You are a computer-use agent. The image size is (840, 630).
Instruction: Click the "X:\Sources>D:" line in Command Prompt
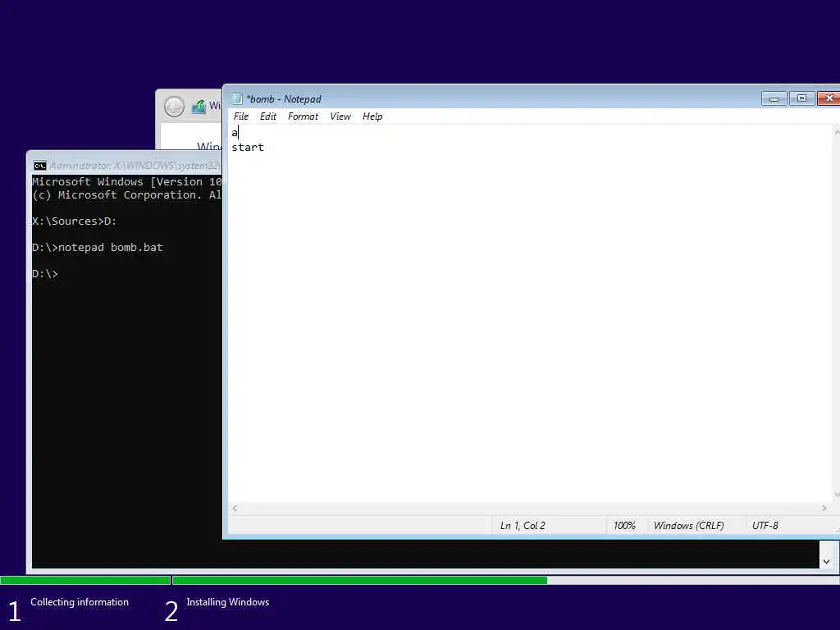74,221
